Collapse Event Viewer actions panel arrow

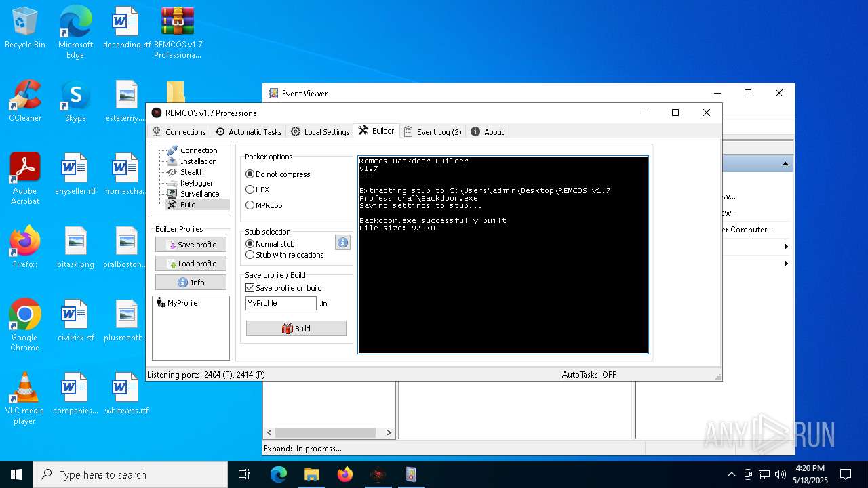tap(785, 164)
